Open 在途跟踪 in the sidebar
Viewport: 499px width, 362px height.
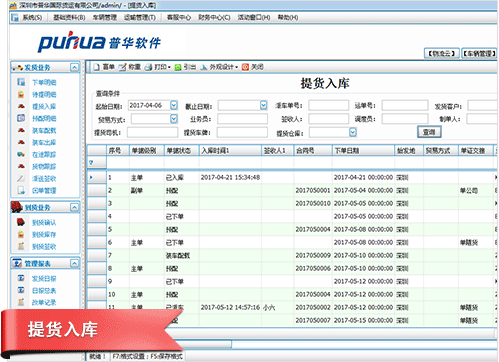pos(44,154)
